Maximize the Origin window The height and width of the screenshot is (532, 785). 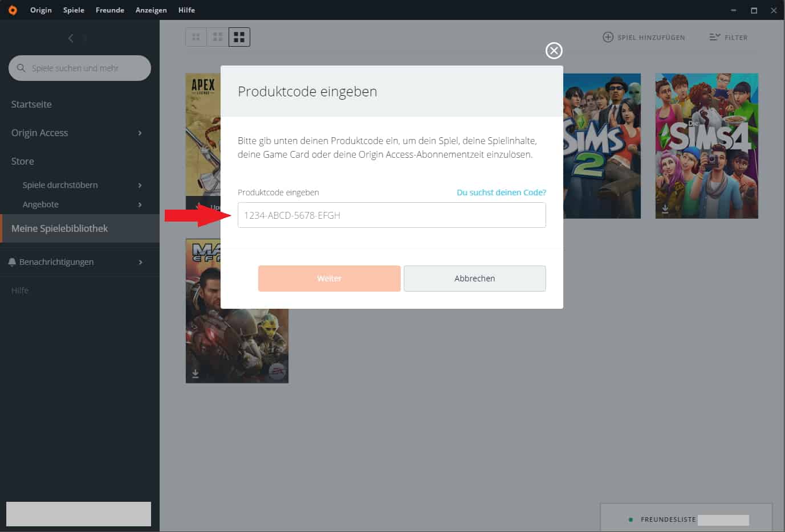click(754, 10)
